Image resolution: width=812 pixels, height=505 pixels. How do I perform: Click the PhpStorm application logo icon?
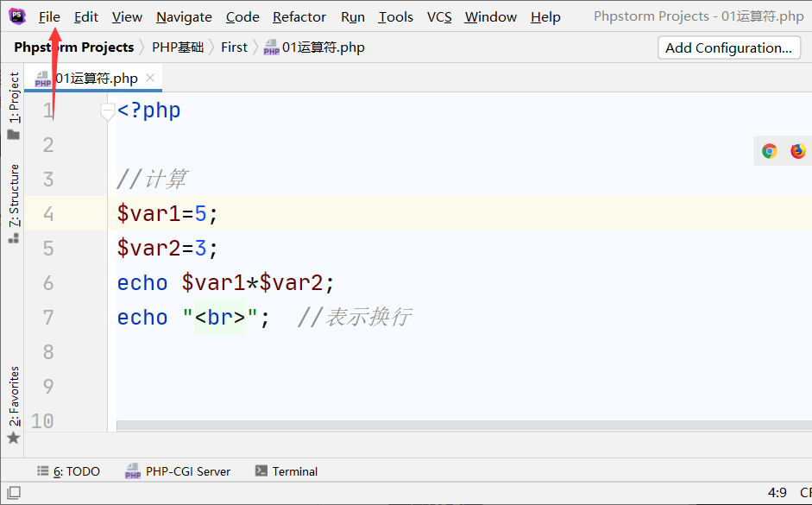(17, 16)
